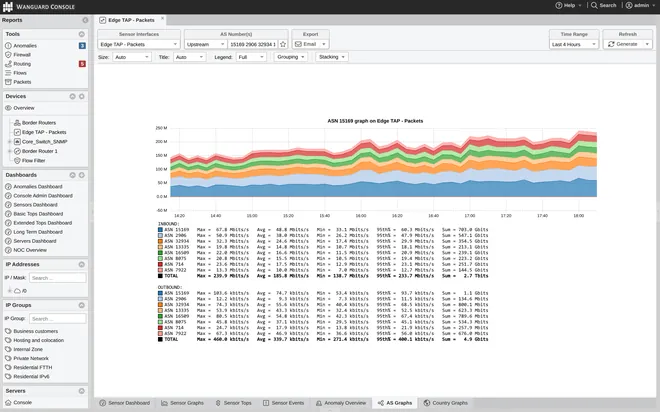Select Border Router 1 in device tree

(x=40, y=151)
